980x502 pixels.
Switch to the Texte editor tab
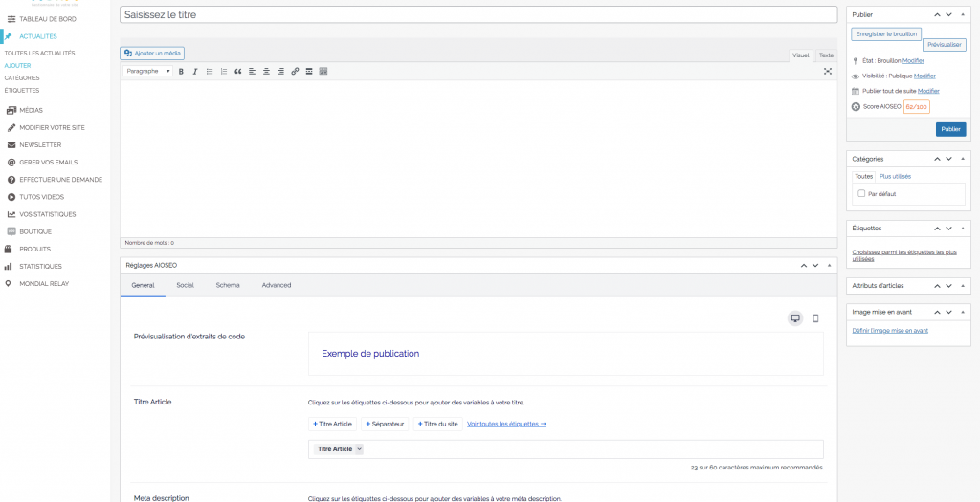click(x=826, y=55)
